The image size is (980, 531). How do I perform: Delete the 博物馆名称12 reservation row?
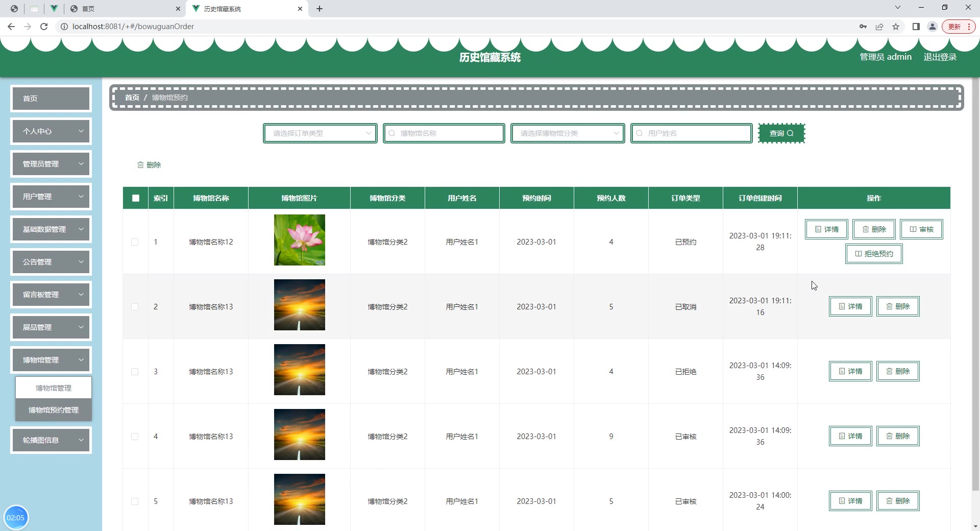click(x=874, y=229)
